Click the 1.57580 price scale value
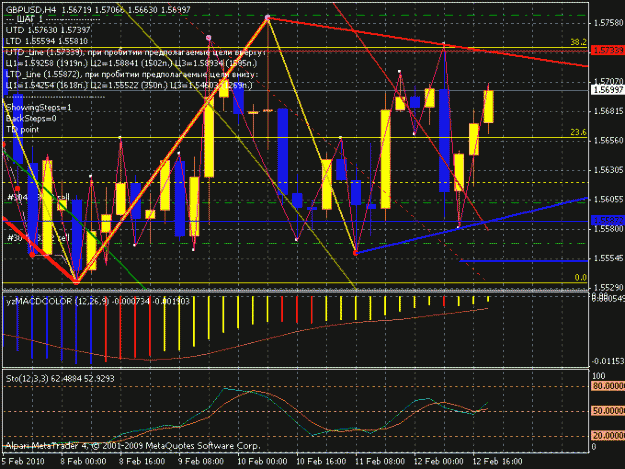This screenshot has width=625, height=469. [x=608, y=23]
